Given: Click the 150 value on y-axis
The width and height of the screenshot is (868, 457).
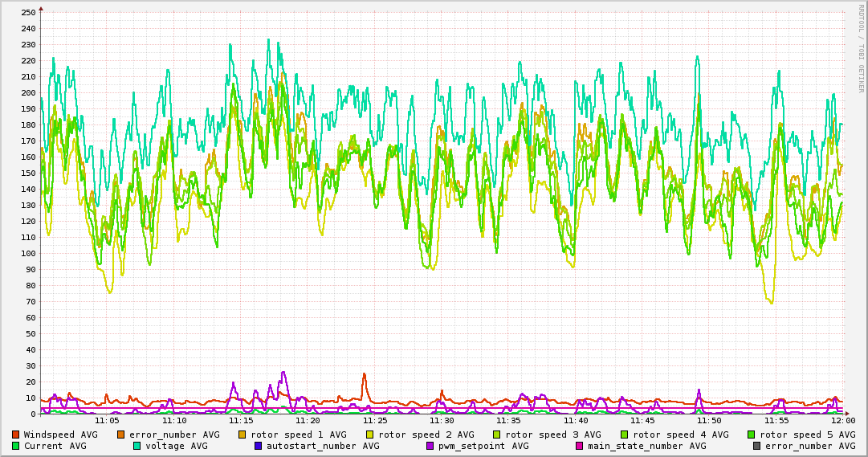Looking at the screenshot, I should click(x=28, y=173).
